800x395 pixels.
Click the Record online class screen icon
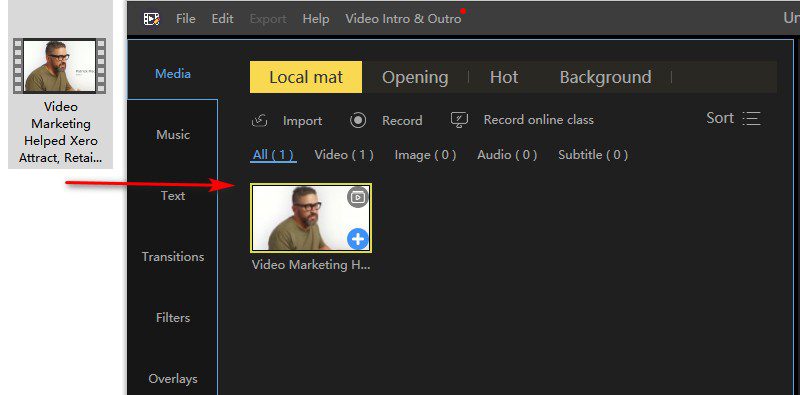459,120
